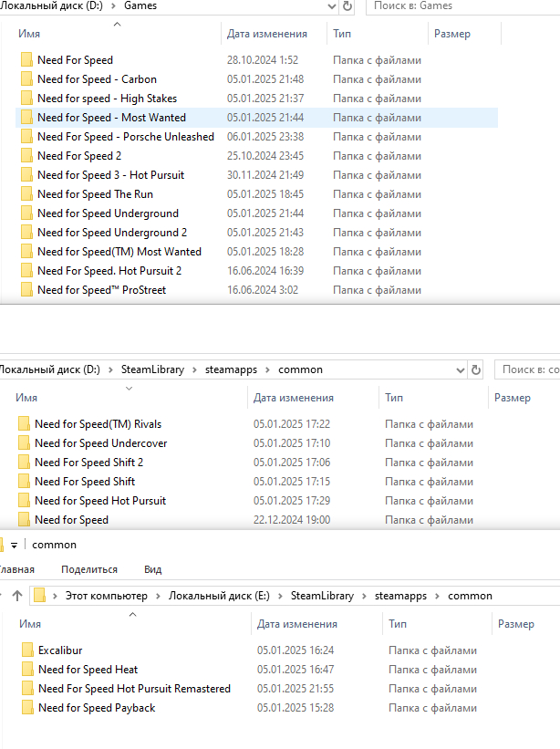Click folder icon of Need for Speed Payback
This screenshot has height=749, width=560.
tap(27, 707)
